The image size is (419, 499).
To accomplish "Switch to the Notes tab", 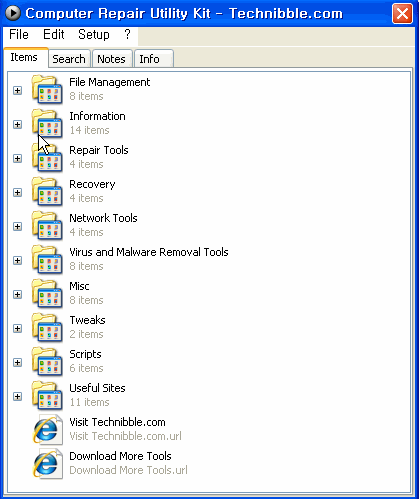I will [x=111, y=59].
